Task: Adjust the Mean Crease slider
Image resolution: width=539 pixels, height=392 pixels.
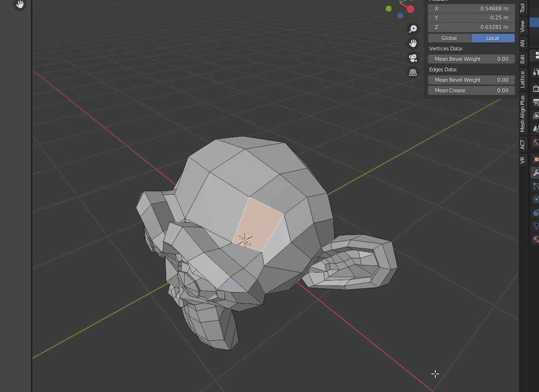Action: (471, 90)
